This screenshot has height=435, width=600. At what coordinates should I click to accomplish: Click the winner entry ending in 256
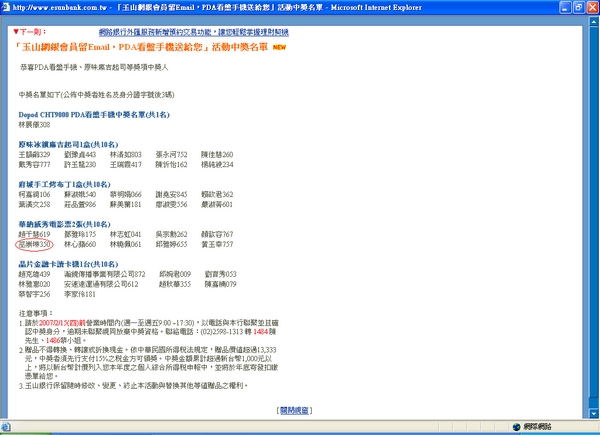pos(34,294)
